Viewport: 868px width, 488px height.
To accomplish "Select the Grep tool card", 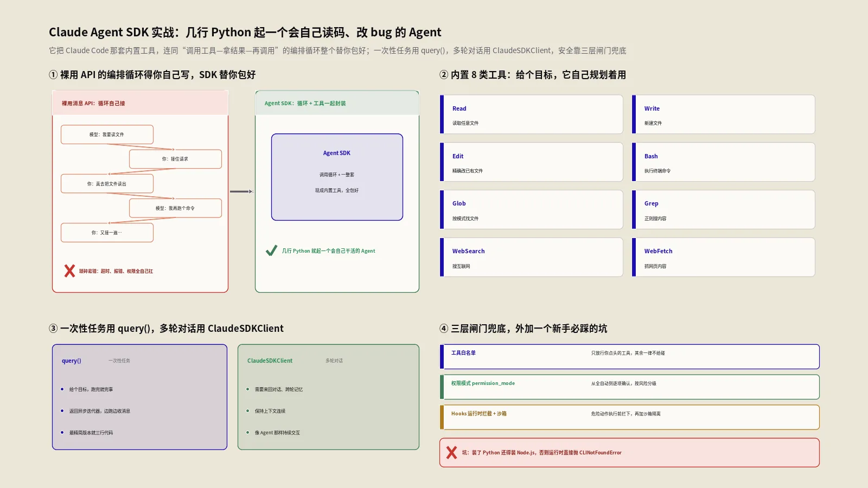I will pos(724,209).
